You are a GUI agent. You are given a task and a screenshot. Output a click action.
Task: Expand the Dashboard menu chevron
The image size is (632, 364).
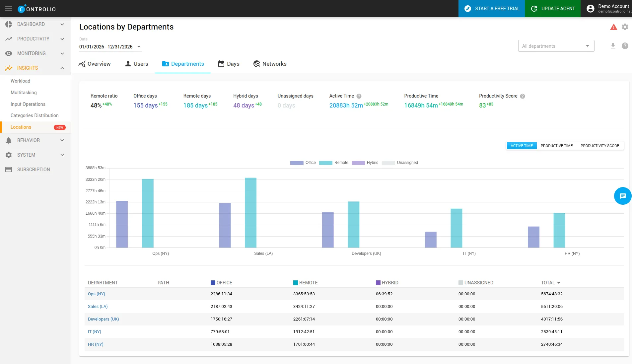coord(62,24)
